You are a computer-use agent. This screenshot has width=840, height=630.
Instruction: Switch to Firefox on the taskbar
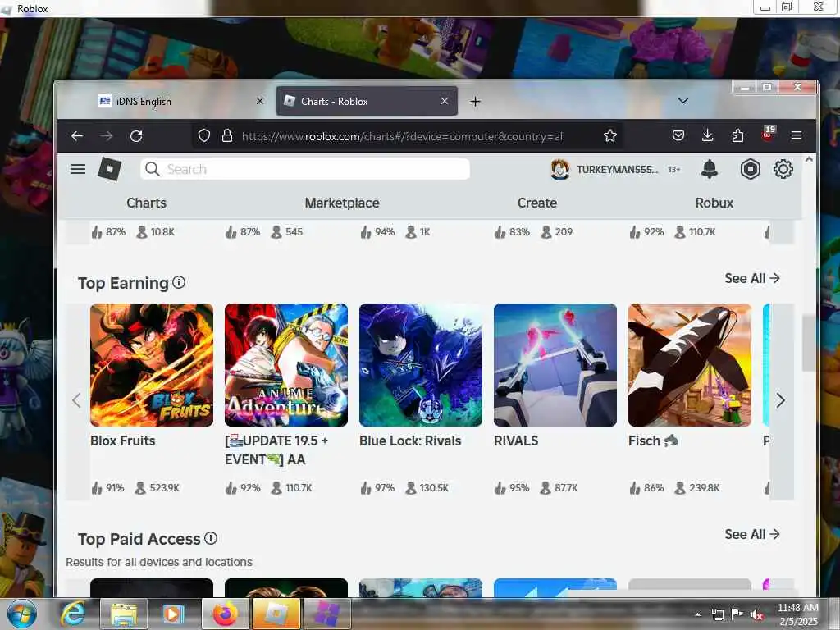click(x=225, y=614)
